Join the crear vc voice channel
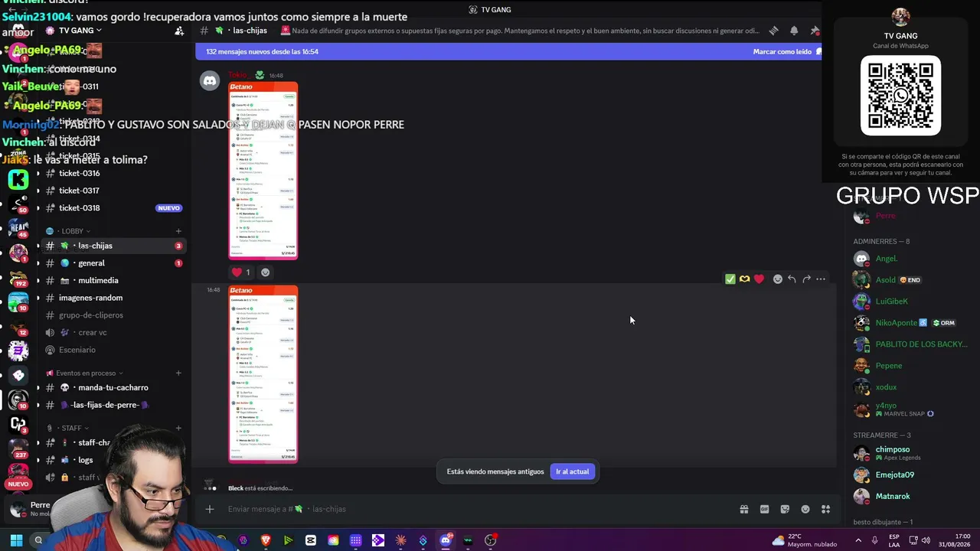Screen dimensions: 980x551 [113, 333]
